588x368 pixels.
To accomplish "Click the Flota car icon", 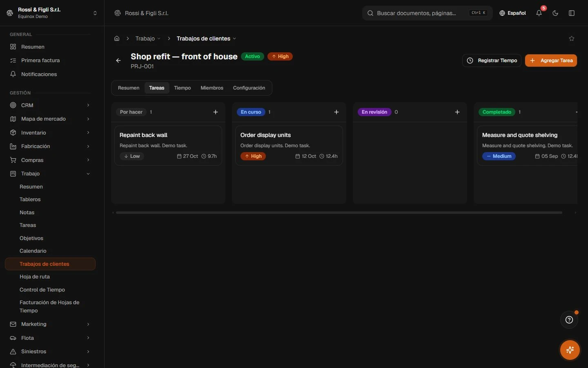I will click(13, 338).
